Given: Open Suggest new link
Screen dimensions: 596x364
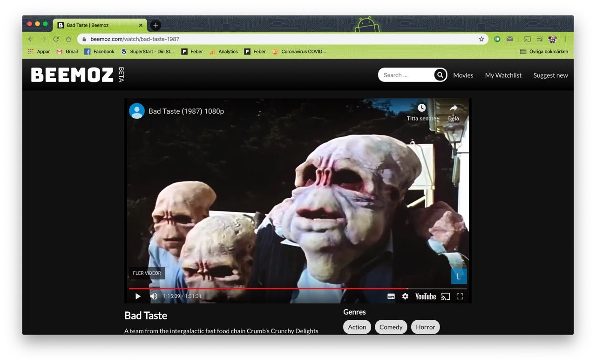Looking at the screenshot, I should (x=550, y=75).
